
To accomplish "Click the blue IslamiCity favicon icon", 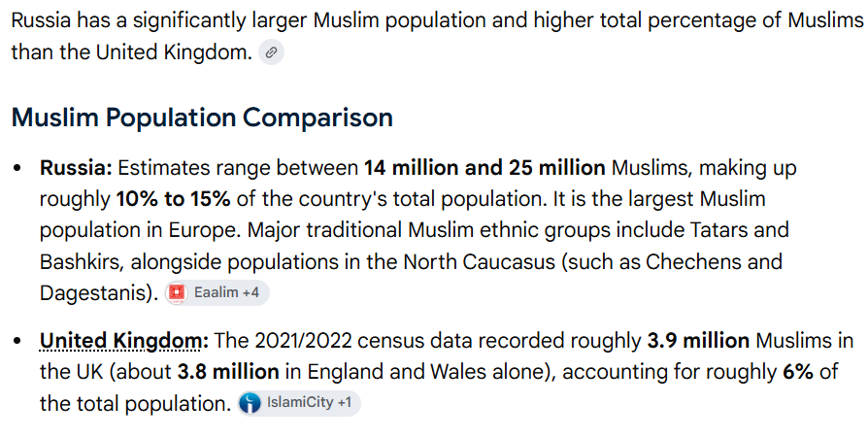I will (250, 403).
